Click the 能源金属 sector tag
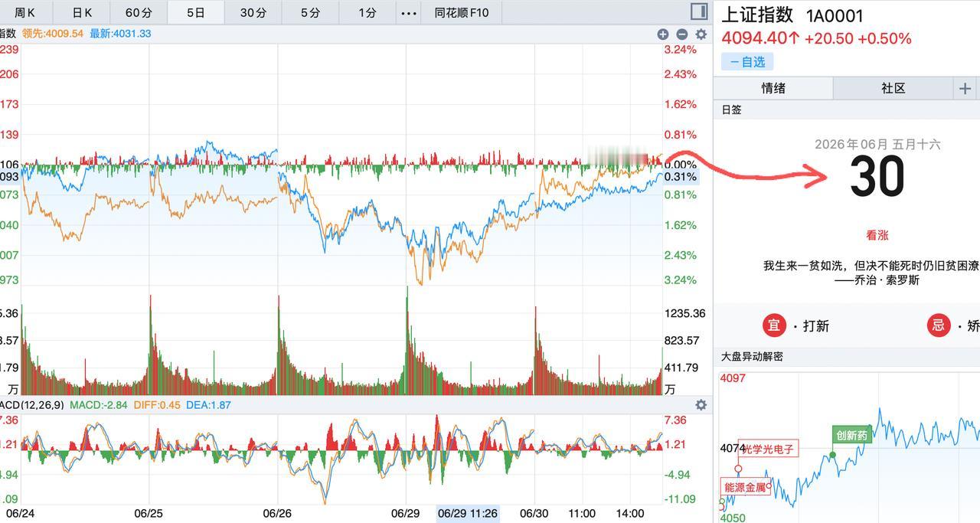The height and width of the screenshot is (523, 980). tap(745, 487)
